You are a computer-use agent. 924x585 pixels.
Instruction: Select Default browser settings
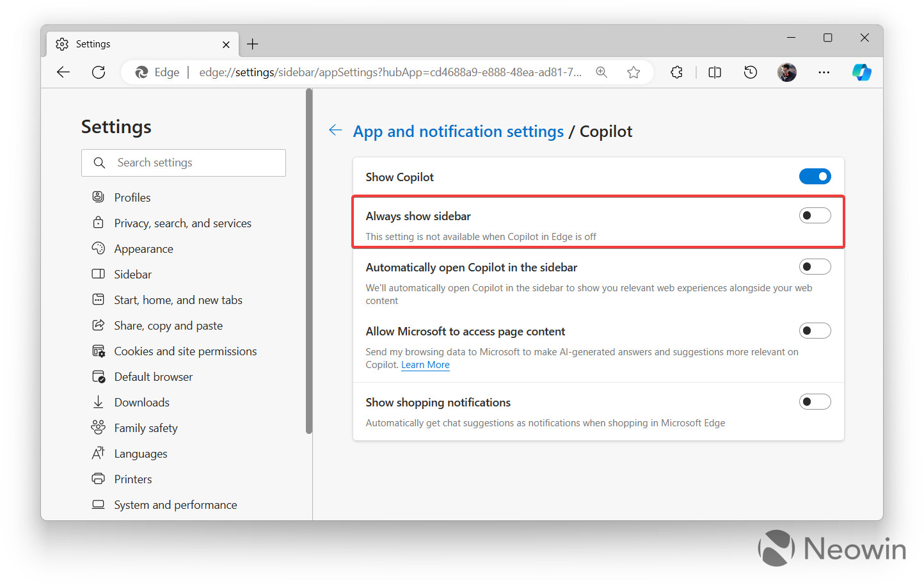pos(154,376)
